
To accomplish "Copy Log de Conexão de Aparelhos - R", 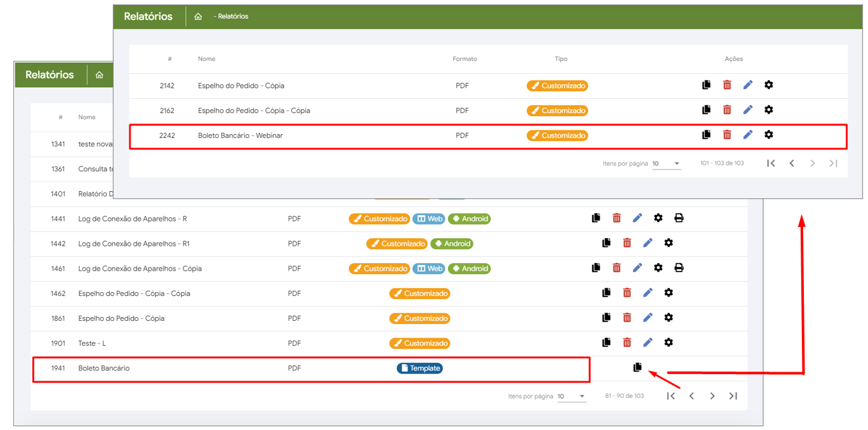I will pos(596,218).
